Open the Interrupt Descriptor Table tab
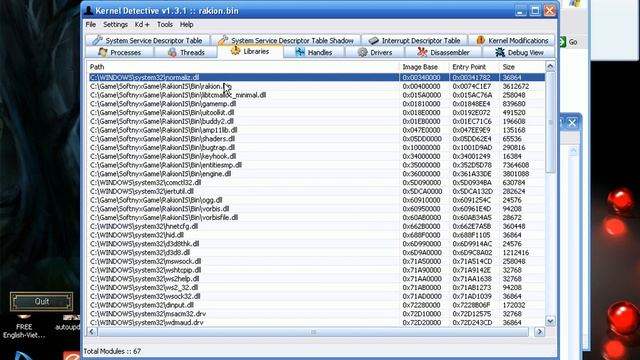 pos(414,40)
